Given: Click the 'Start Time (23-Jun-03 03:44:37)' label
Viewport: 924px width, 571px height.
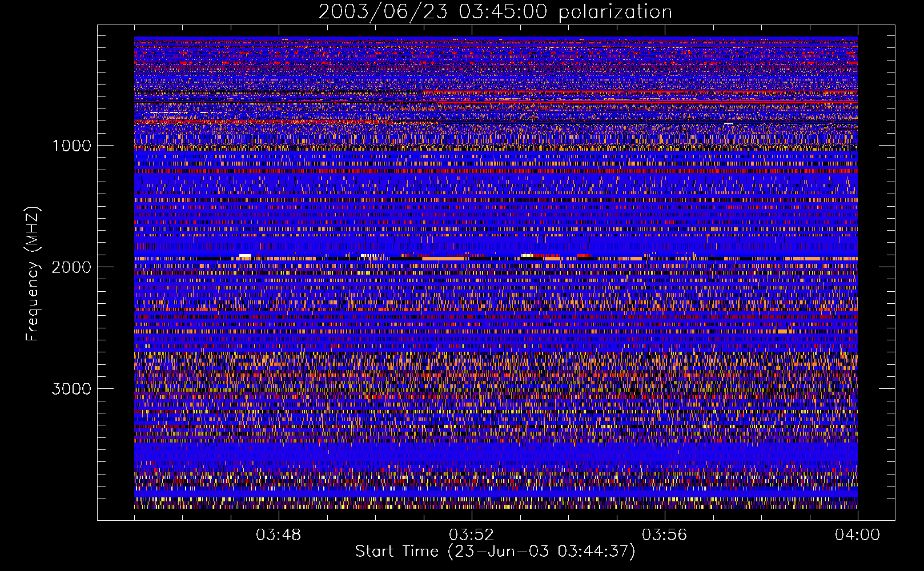Looking at the screenshot, I should 495,552.
